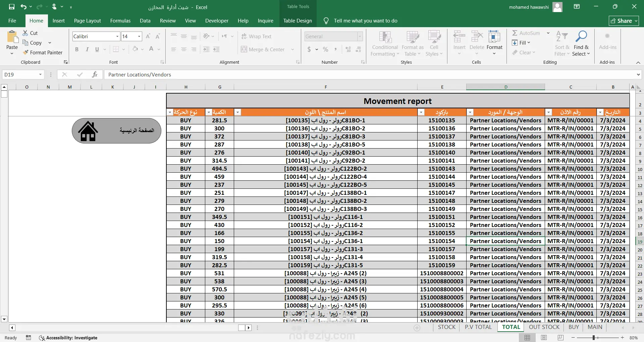Click the Insert Function fx icon
This screenshot has width=644, height=342.
pyautogui.click(x=95, y=74)
